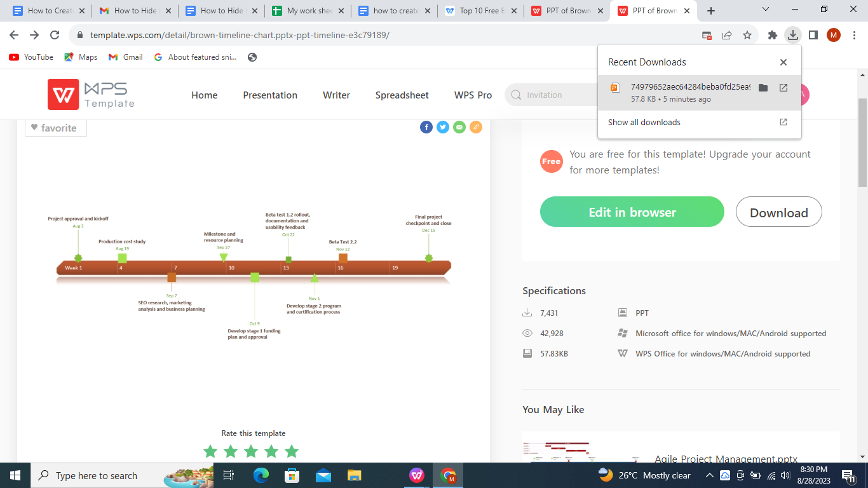Screen dimensions: 868x488
Task: Share the template via email icon
Action: point(459,127)
